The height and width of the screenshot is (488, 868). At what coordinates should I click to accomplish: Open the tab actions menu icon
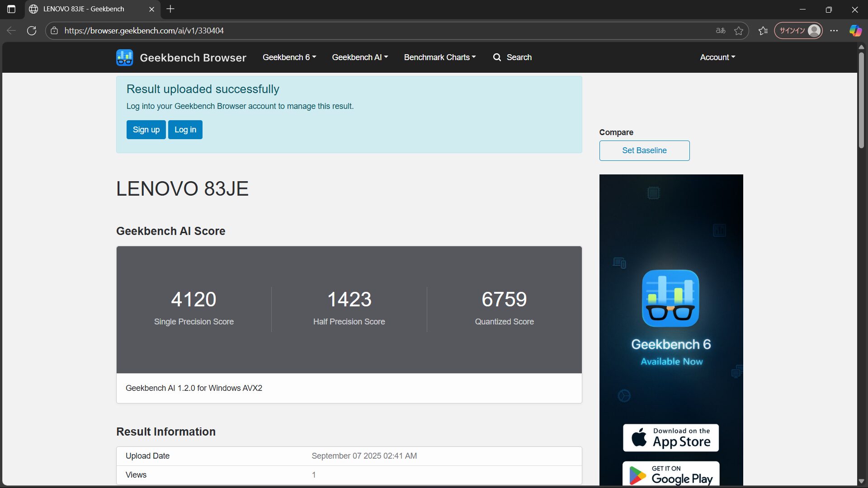pyautogui.click(x=11, y=9)
